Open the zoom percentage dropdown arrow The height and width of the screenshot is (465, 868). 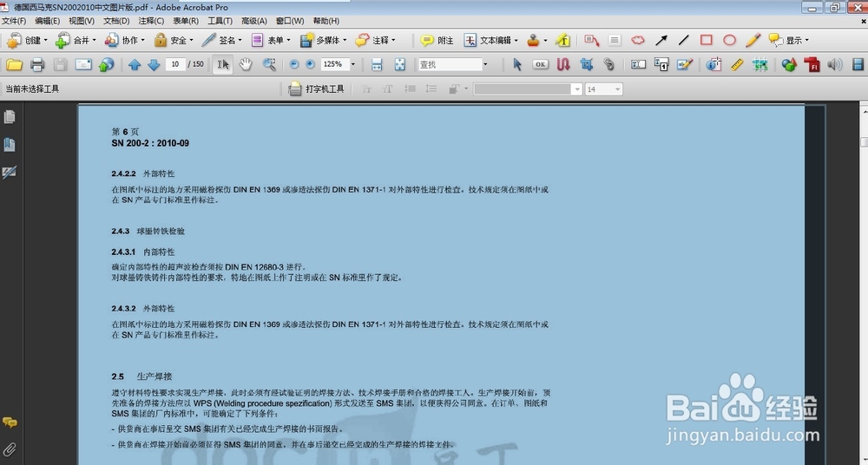point(352,64)
